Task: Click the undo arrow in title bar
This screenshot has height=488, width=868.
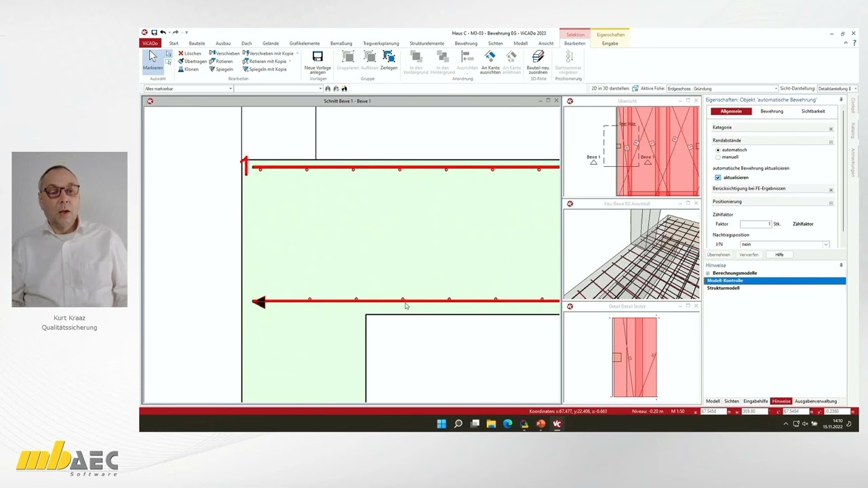Action: click(163, 33)
